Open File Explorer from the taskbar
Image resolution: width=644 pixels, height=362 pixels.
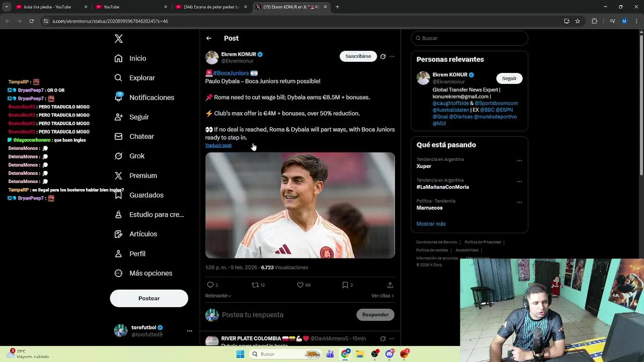360,354
